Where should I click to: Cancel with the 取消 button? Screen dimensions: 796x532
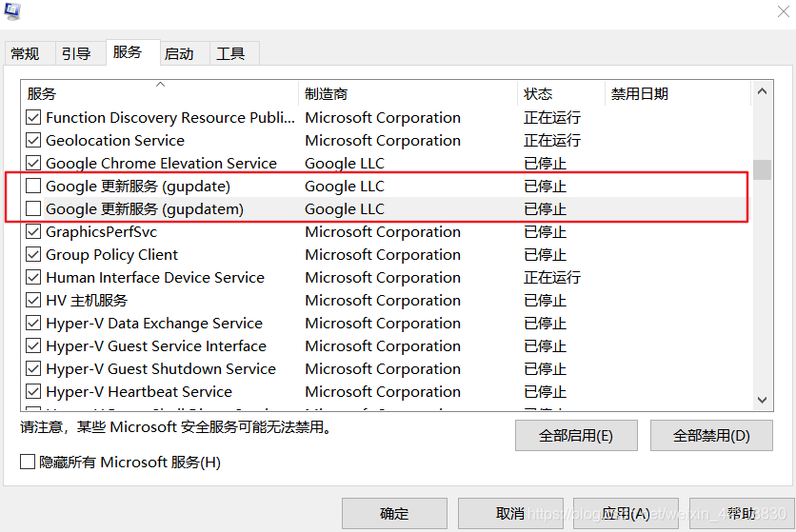pyautogui.click(x=510, y=514)
